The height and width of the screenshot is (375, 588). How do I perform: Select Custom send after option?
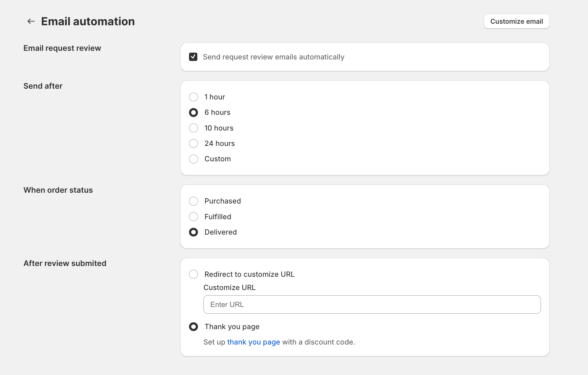(193, 159)
